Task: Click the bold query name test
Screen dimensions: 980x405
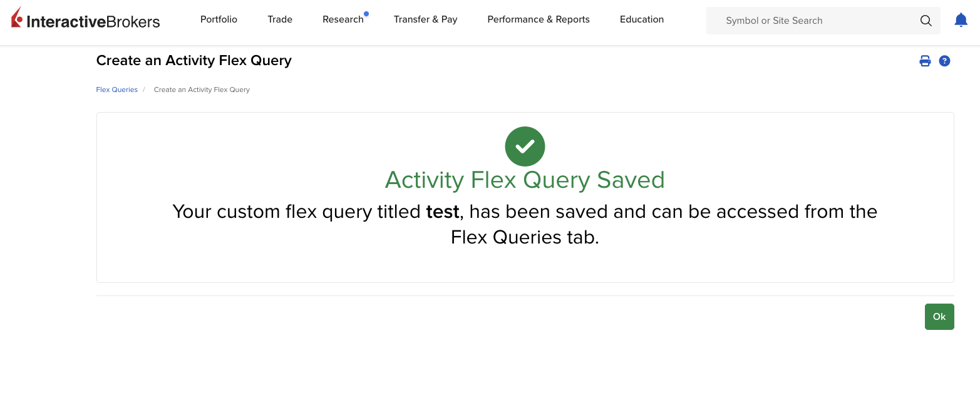Action: click(443, 212)
